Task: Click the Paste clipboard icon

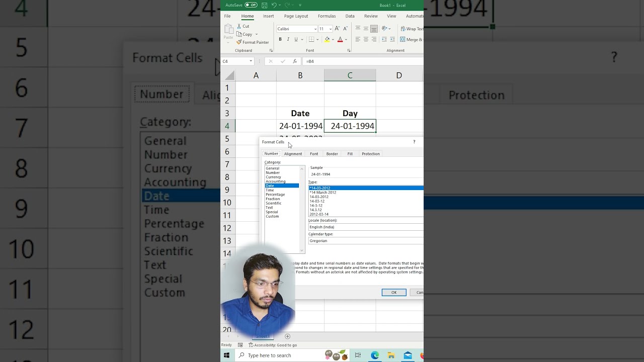Action: pyautogui.click(x=228, y=29)
